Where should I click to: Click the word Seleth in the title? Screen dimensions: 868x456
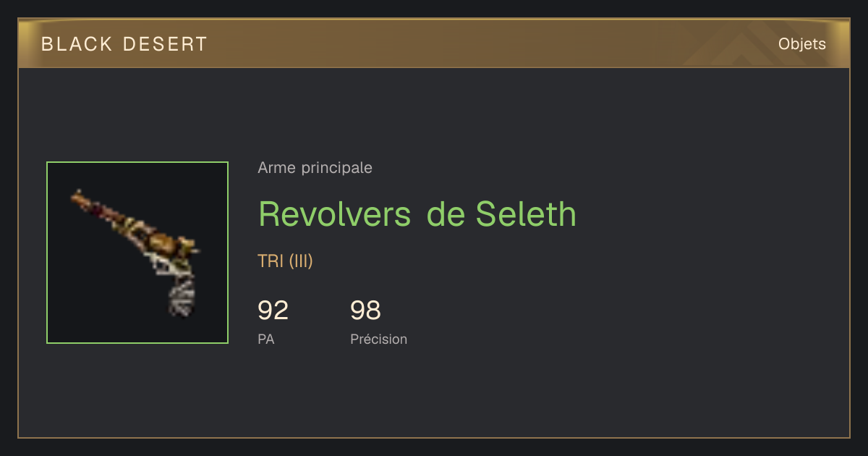pos(526,214)
